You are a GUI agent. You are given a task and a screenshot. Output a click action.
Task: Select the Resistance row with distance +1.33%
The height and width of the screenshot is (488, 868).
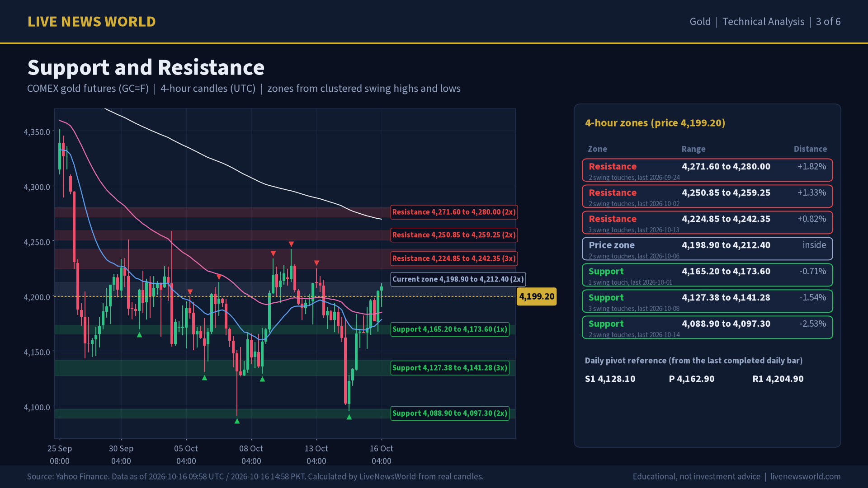pyautogui.click(x=707, y=196)
